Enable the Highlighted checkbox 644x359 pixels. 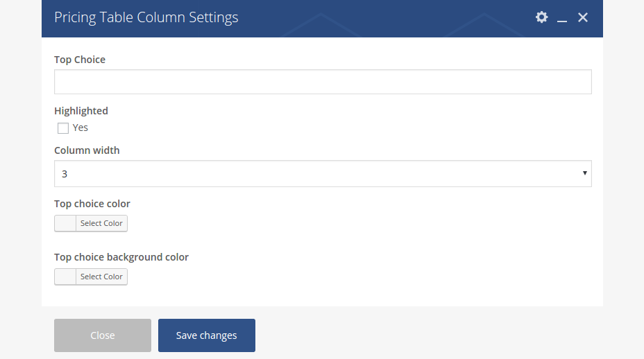[x=63, y=128]
